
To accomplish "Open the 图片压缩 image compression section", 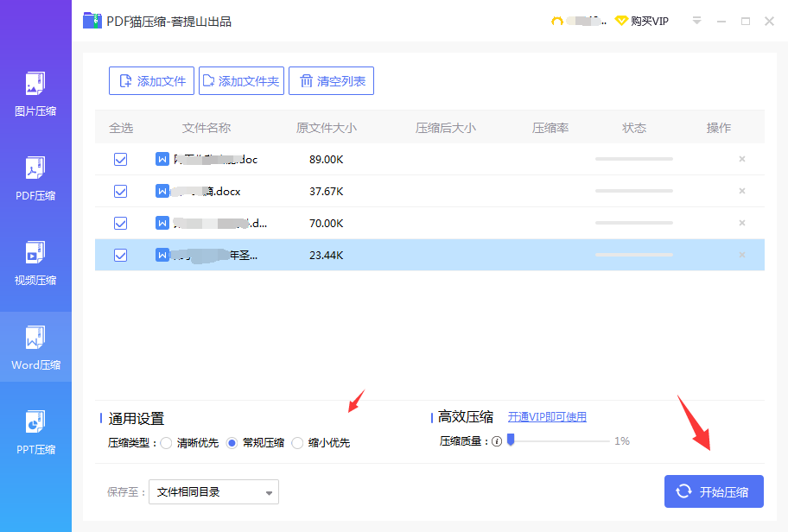I will [x=35, y=94].
